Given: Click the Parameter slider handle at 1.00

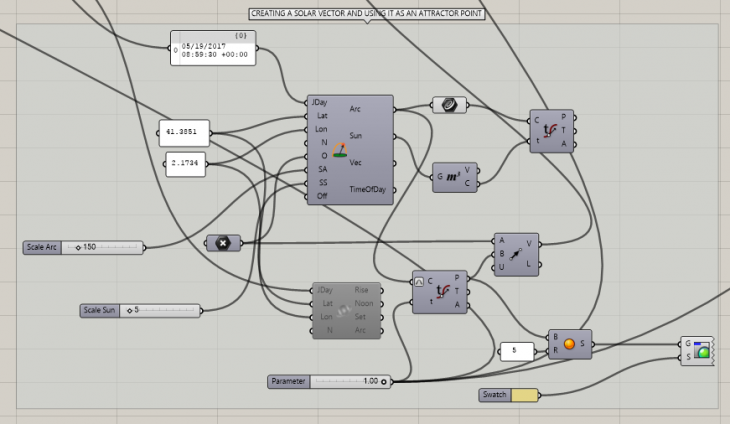Looking at the screenshot, I should pyautogui.click(x=383, y=381).
